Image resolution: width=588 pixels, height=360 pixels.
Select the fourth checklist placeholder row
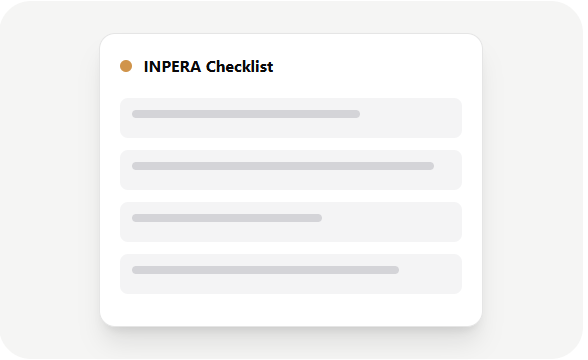[x=291, y=274]
